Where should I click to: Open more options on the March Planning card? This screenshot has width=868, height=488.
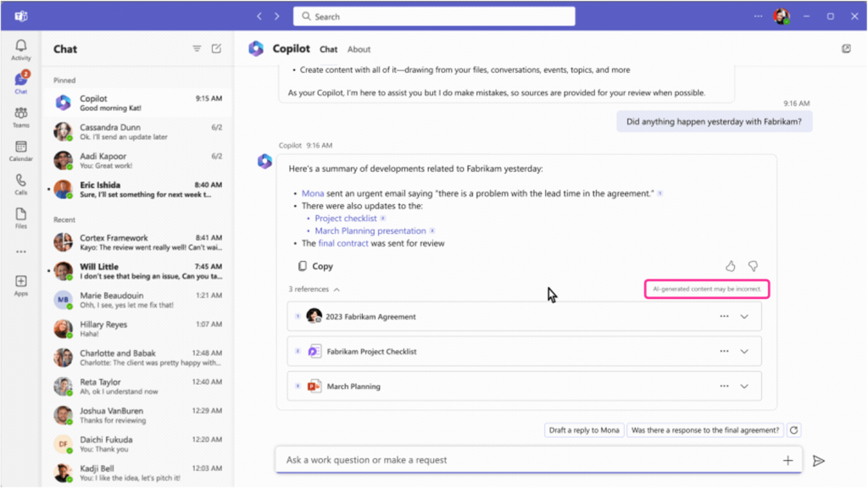point(724,385)
